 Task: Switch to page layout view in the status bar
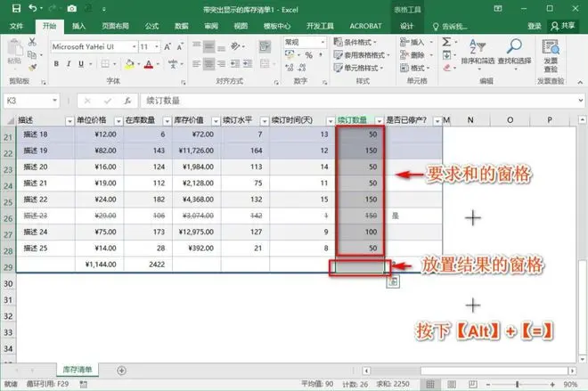coord(452,384)
